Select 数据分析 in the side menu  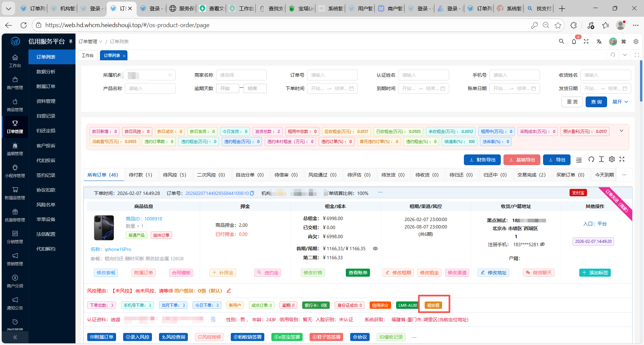click(46, 72)
